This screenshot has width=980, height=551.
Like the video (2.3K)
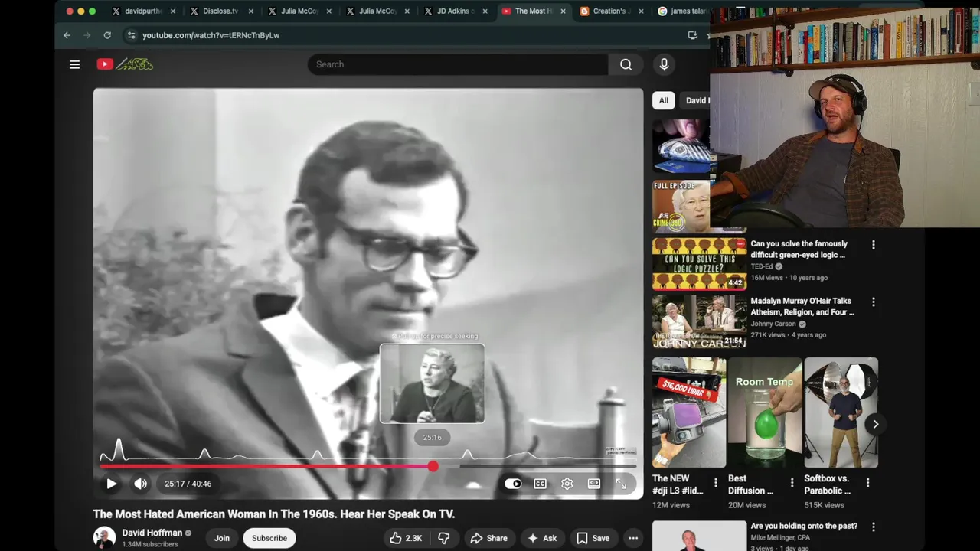pyautogui.click(x=406, y=538)
